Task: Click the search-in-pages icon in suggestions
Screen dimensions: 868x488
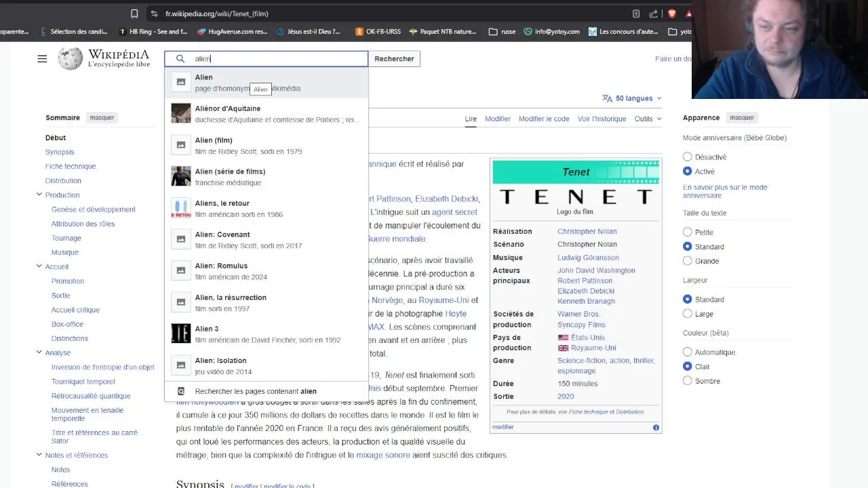Action: pos(181,391)
